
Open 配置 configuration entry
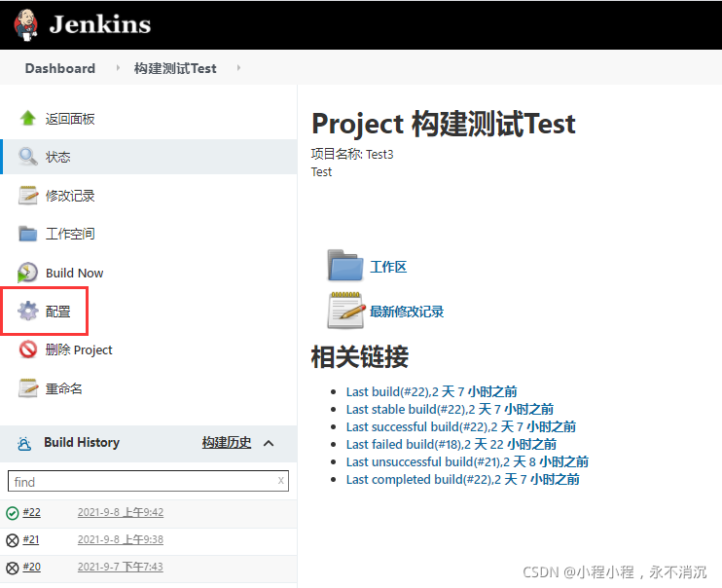click(58, 312)
